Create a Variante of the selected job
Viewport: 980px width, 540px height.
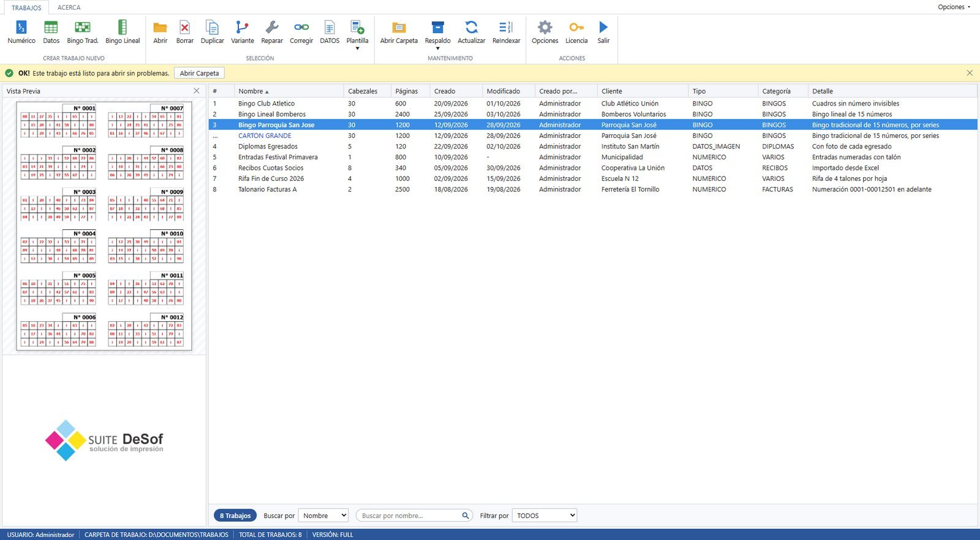click(243, 32)
